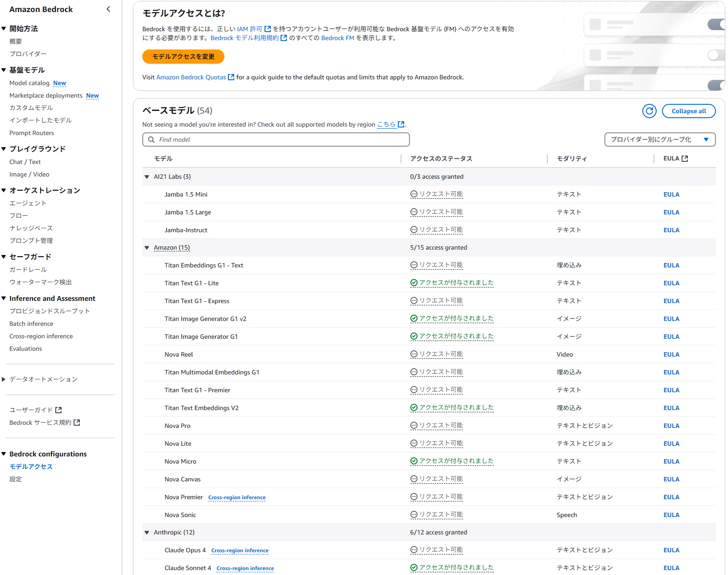Click the Titan Multimodal Embeddings G1 model name
This screenshot has height=575, width=728.
212,372
